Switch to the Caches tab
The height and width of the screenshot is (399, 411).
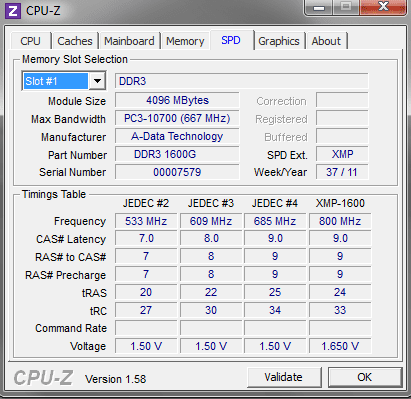click(x=75, y=41)
